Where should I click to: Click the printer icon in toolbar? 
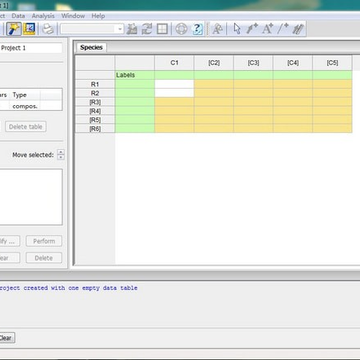point(48,29)
